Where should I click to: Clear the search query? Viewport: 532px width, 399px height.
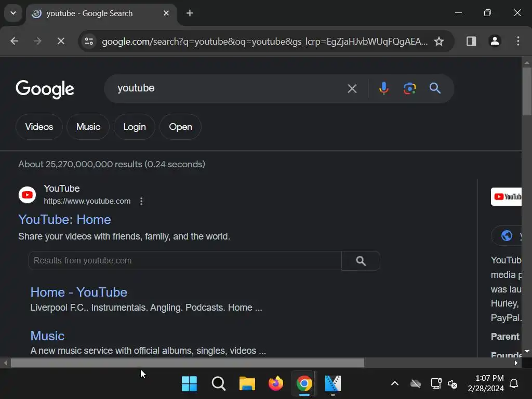(352, 88)
